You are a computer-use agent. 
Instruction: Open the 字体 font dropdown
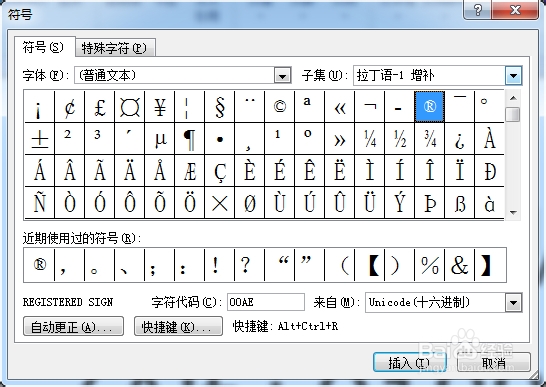(x=282, y=75)
